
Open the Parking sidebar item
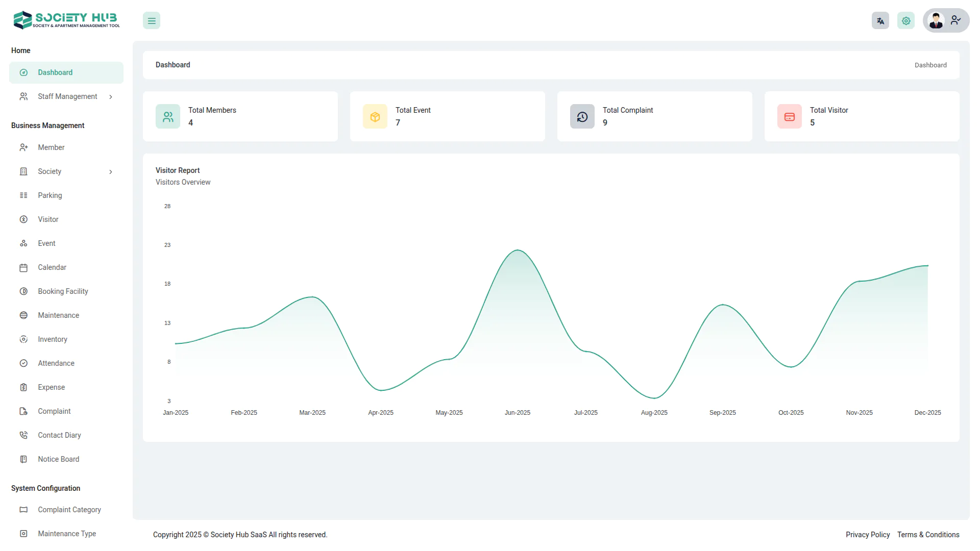[50, 195]
